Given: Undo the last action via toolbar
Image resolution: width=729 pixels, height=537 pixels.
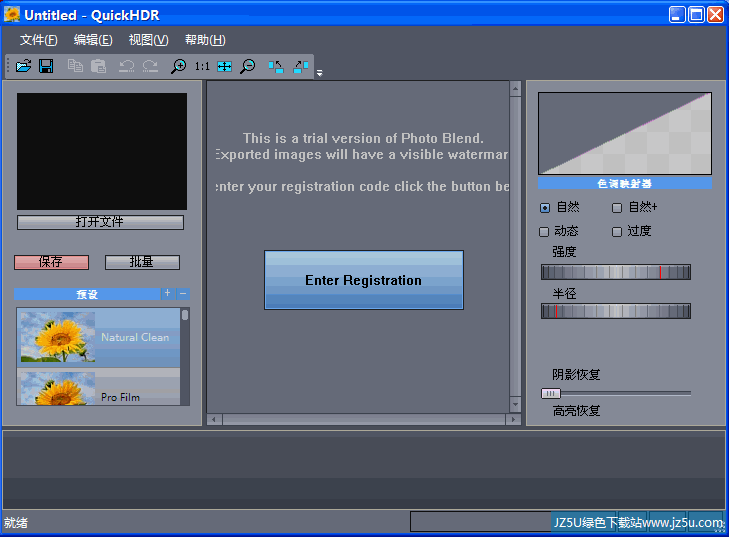Looking at the screenshot, I should click(x=126, y=66).
